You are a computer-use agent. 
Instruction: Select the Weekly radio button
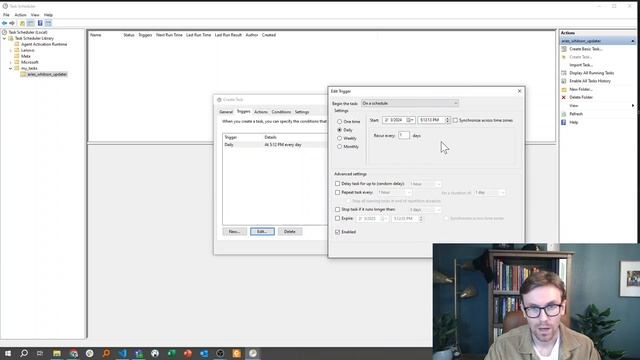[x=339, y=138]
